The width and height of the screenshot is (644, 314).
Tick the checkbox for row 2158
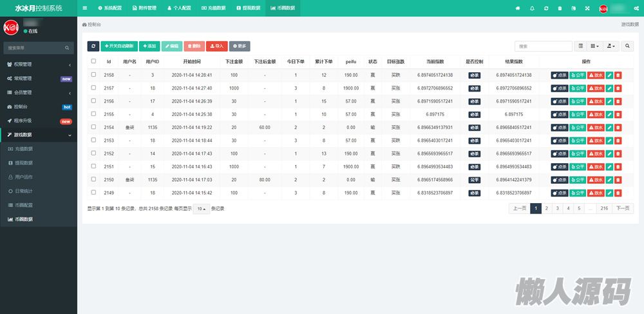pos(94,75)
